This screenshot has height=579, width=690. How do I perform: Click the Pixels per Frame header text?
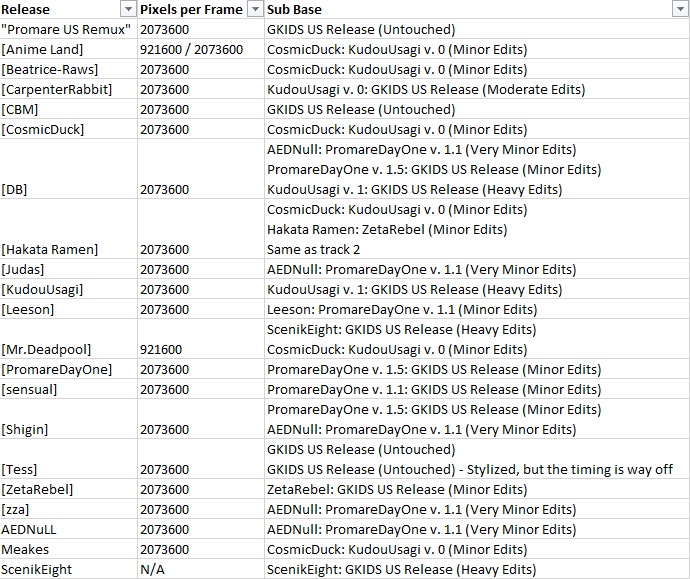click(191, 10)
